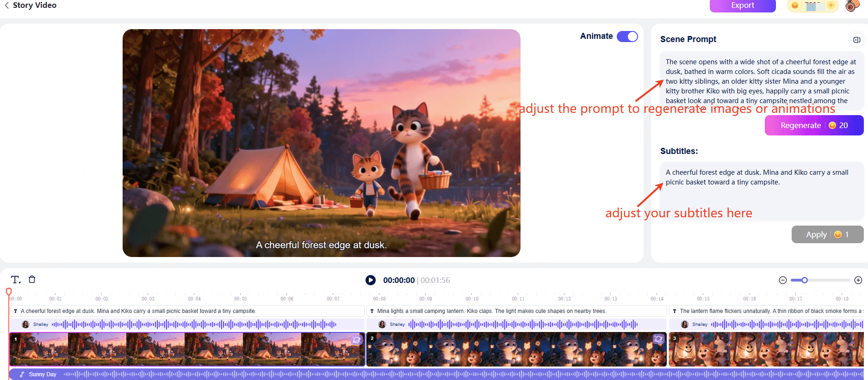Image resolution: width=868 pixels, height=380 pixels.
Task: Click the plus icon to add credits
Action: [x=831, y=6]
